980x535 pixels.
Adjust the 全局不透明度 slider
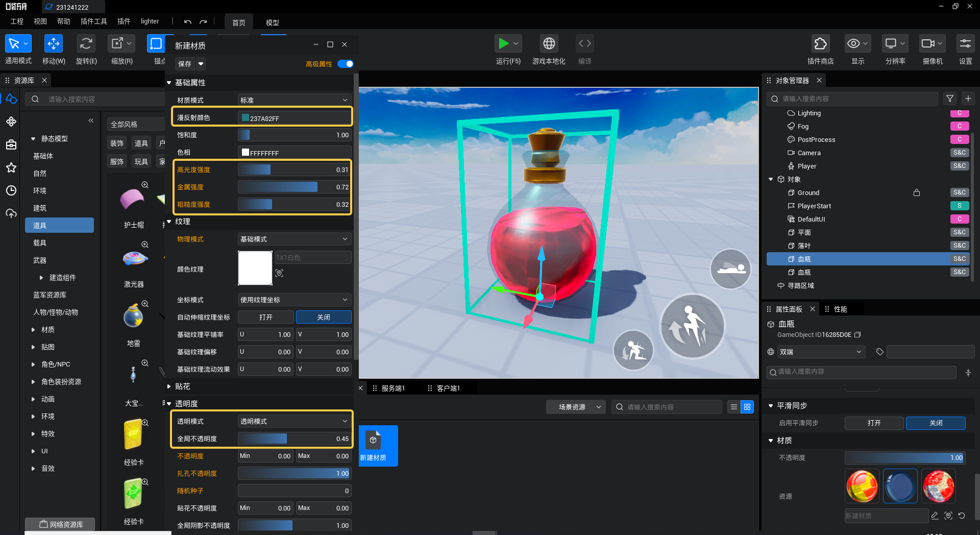295,439
